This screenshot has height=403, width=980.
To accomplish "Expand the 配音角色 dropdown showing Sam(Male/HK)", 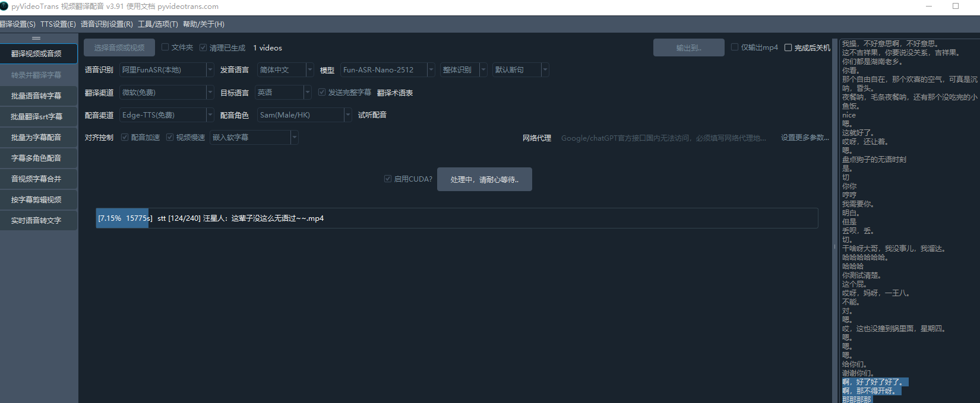I will point(305,115).
